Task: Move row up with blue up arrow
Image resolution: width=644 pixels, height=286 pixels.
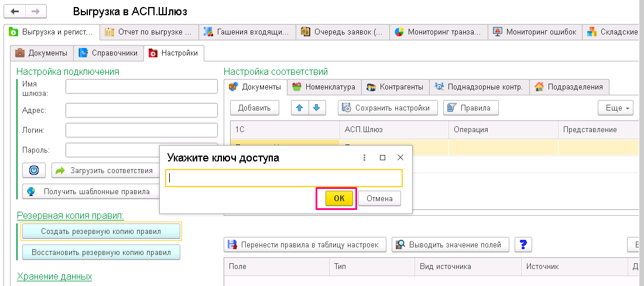Action: [299, 108]
